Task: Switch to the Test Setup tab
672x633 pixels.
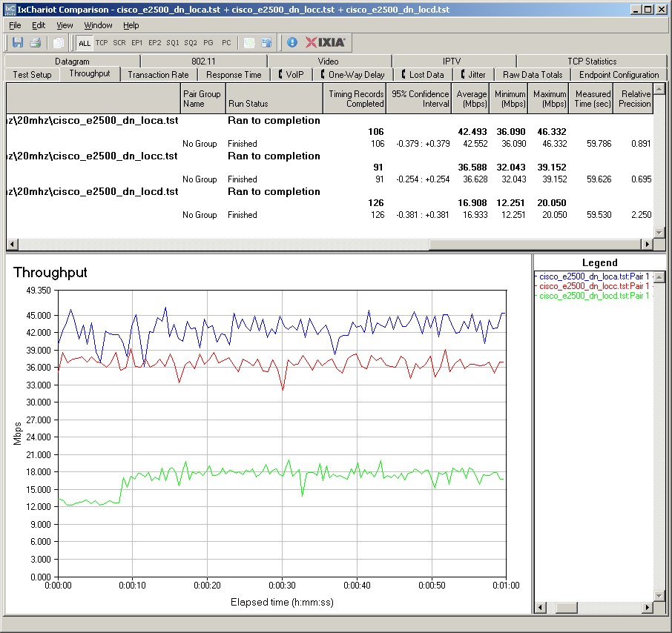Action: click(x=32, y=75)
